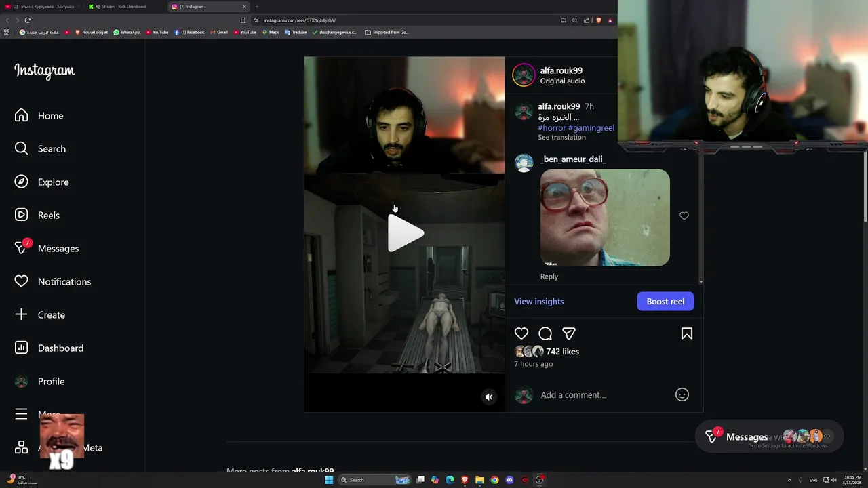This screenshot has width=868, height=488.
Task: Play the paused reel video
Action: click(x=405, y=234)
